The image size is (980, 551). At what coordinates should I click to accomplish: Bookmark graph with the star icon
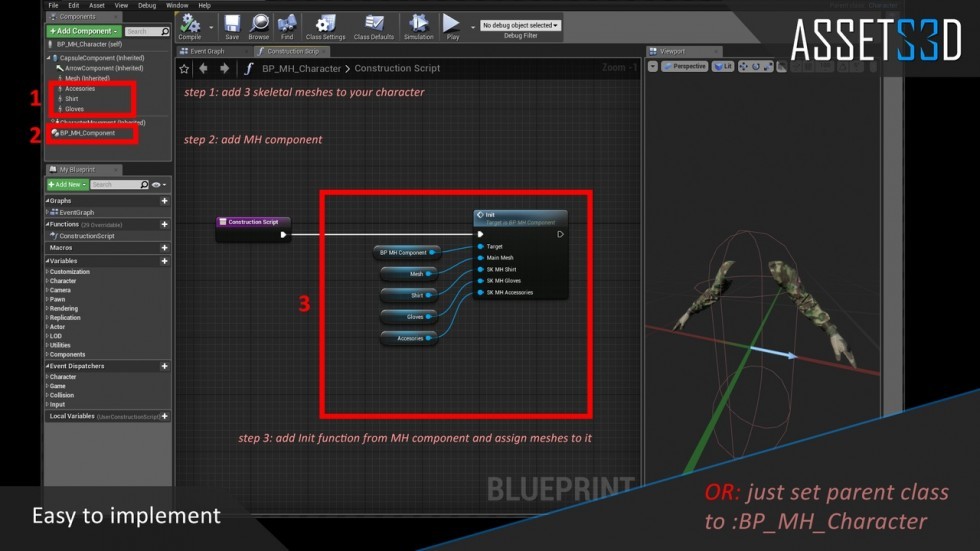coord(184,69)
